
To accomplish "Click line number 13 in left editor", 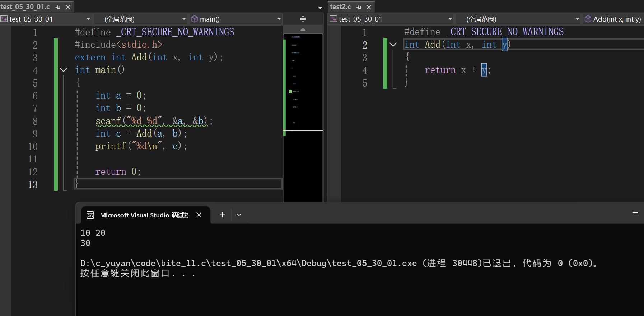I will [33, 184].
